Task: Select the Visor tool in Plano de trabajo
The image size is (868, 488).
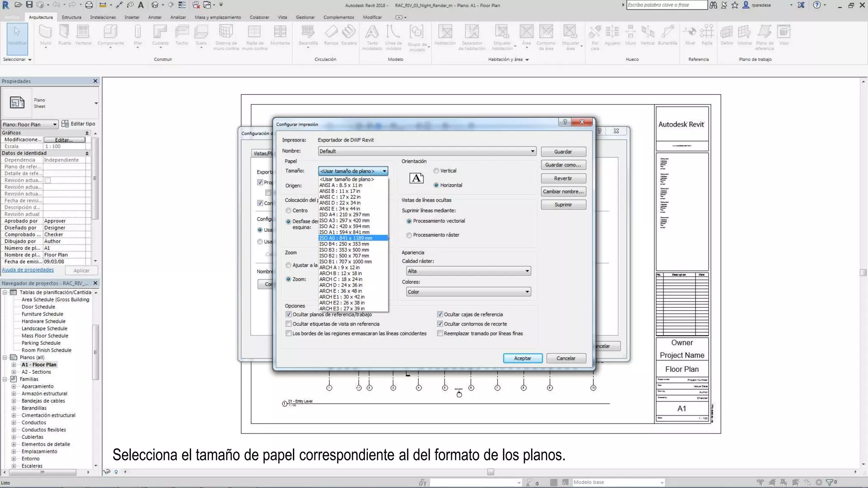Action: (784, 35)
